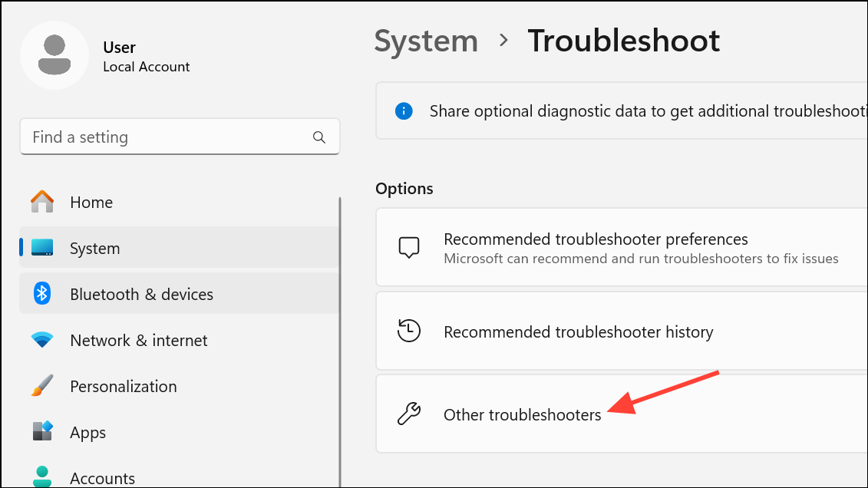Click the Share optional diagnostic data banner

(x=622, y=110)
